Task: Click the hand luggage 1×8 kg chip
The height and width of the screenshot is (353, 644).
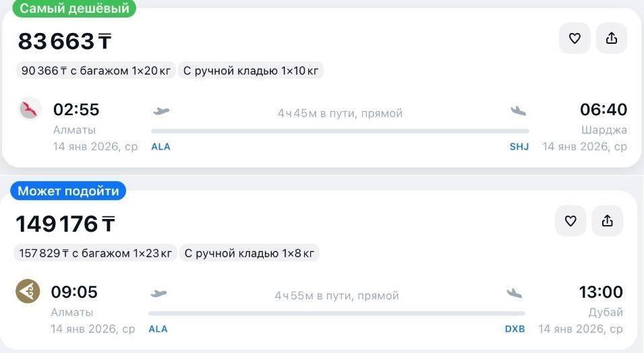Action: point(249,253)
